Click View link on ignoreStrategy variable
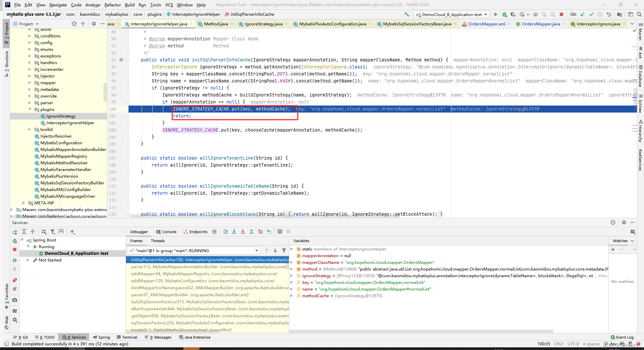 (603, 276)
